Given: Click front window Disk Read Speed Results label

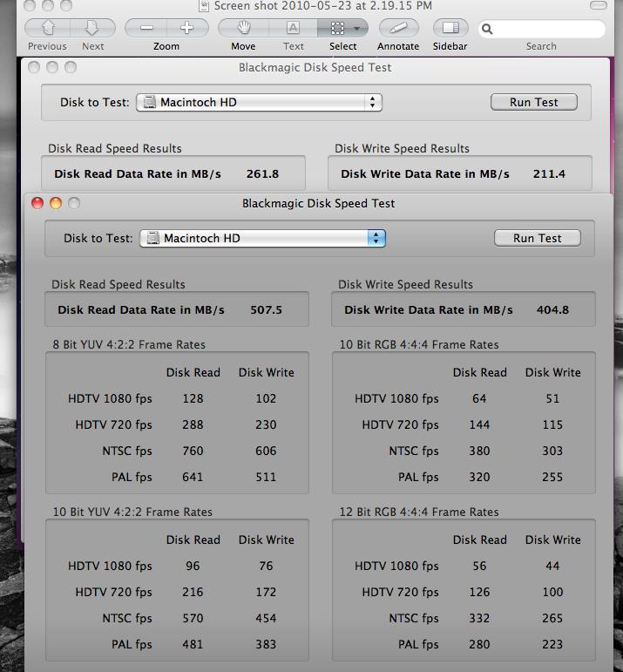Looking at the screenshot, I should coord(119,284).
